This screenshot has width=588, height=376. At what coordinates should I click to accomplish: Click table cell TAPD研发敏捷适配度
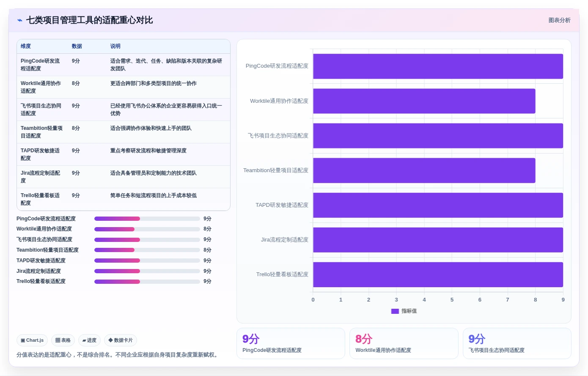41,154
